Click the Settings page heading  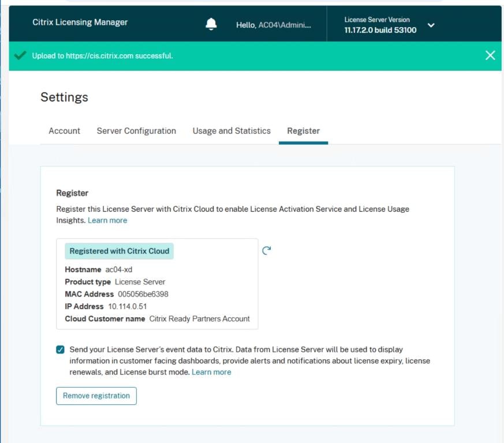pyautogui.click(x=64, y=97)
